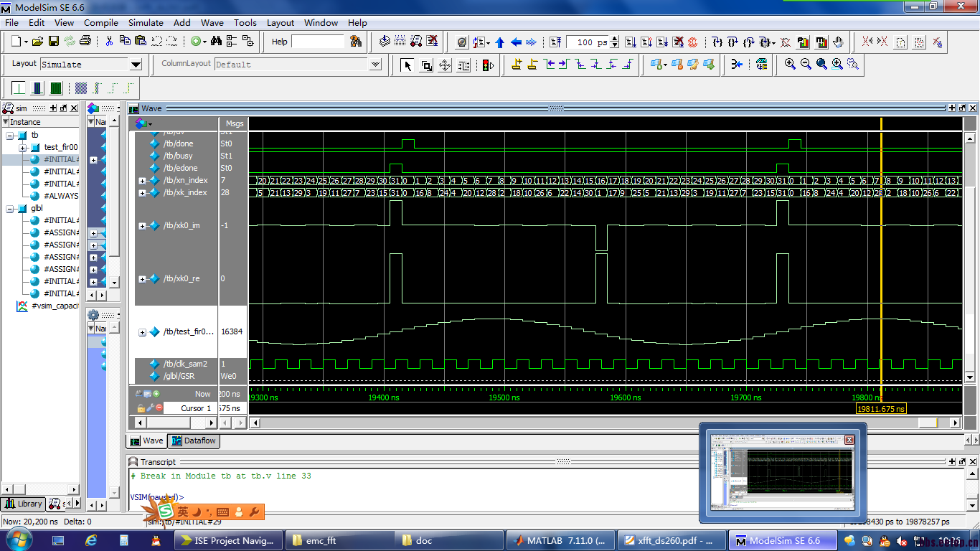Click the Zoom In magnifier icon
This screenshot has height=551, width=980.
(790, 65)
